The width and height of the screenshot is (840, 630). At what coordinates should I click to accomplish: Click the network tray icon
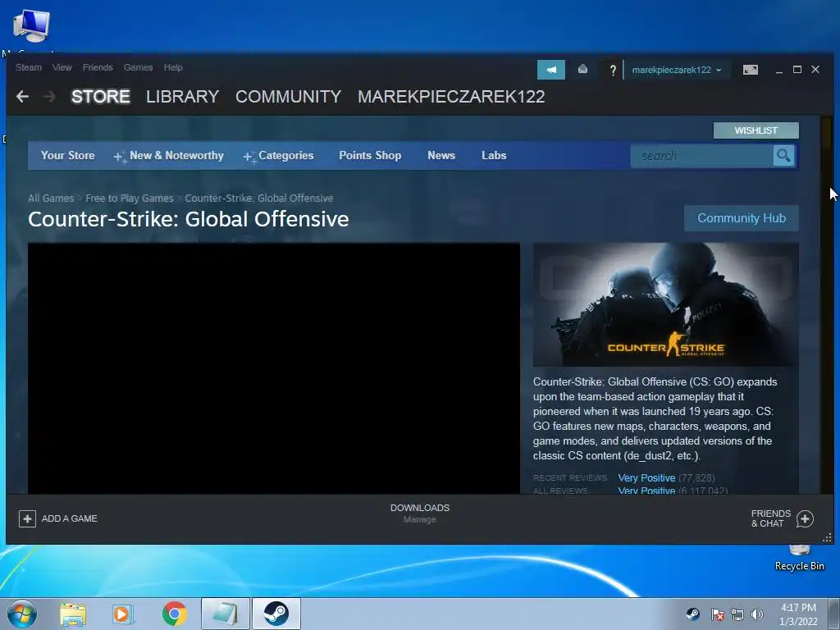pos(737,614)
